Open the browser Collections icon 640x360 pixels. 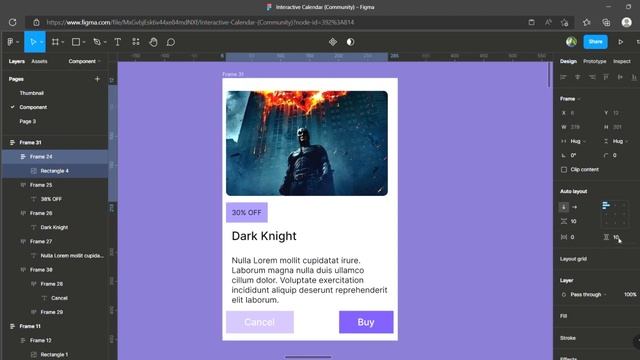coord(606,22)
